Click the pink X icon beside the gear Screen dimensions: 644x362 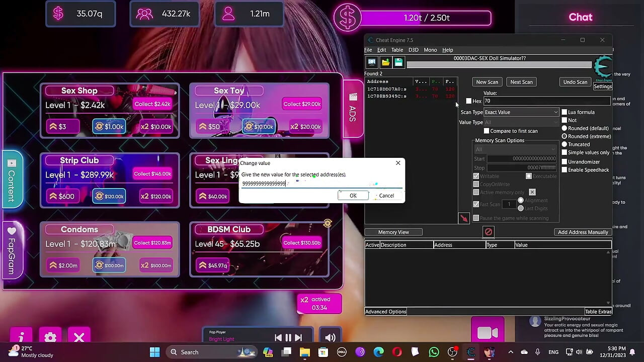click(x=79, y=337)
